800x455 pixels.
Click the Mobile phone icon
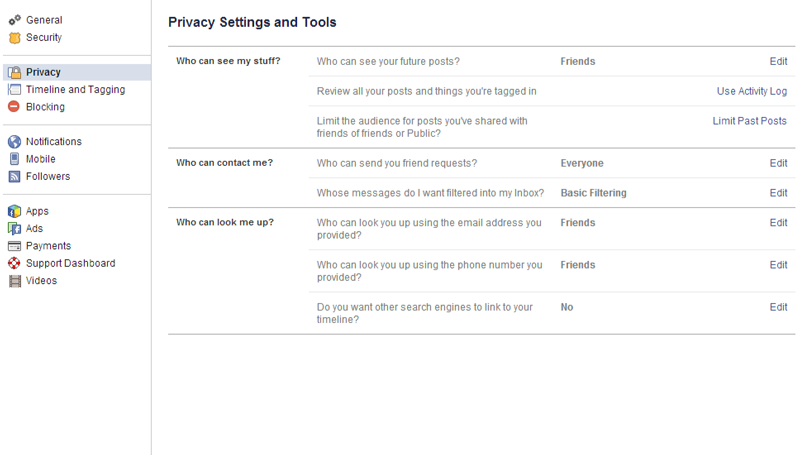point(14,159)
